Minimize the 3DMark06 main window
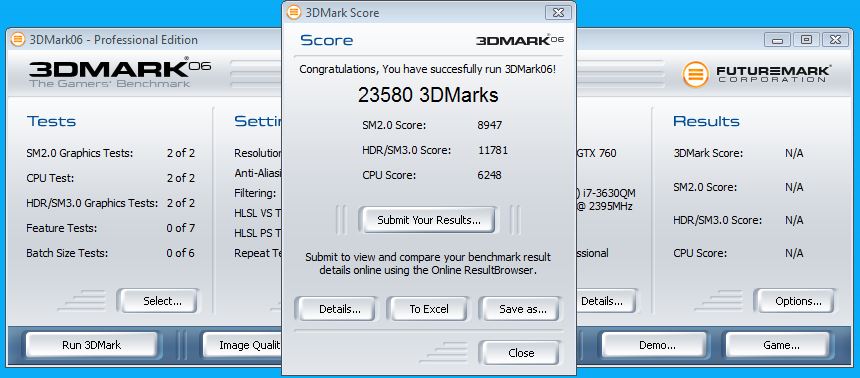 click(x=778, y=40)
